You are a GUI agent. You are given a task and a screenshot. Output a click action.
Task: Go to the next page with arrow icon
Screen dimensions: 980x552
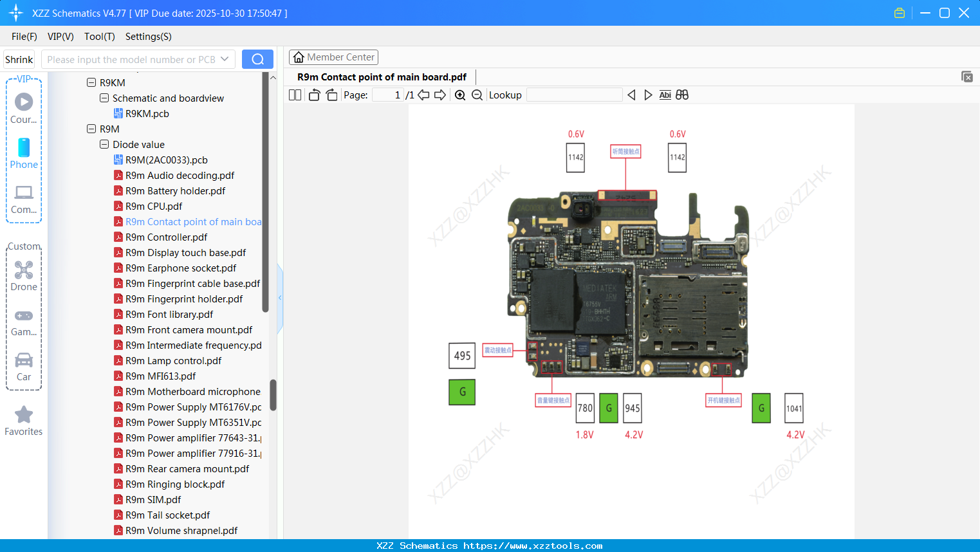[439, 95]
